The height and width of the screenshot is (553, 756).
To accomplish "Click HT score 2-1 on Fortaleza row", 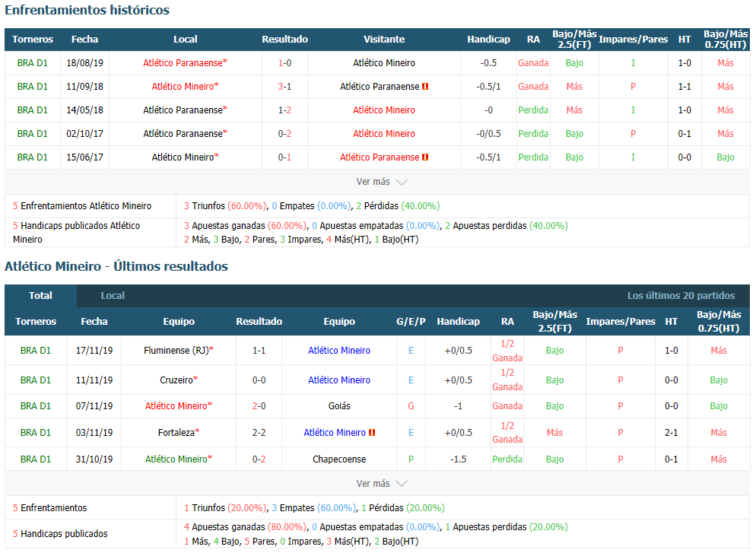I will point(671,433).
